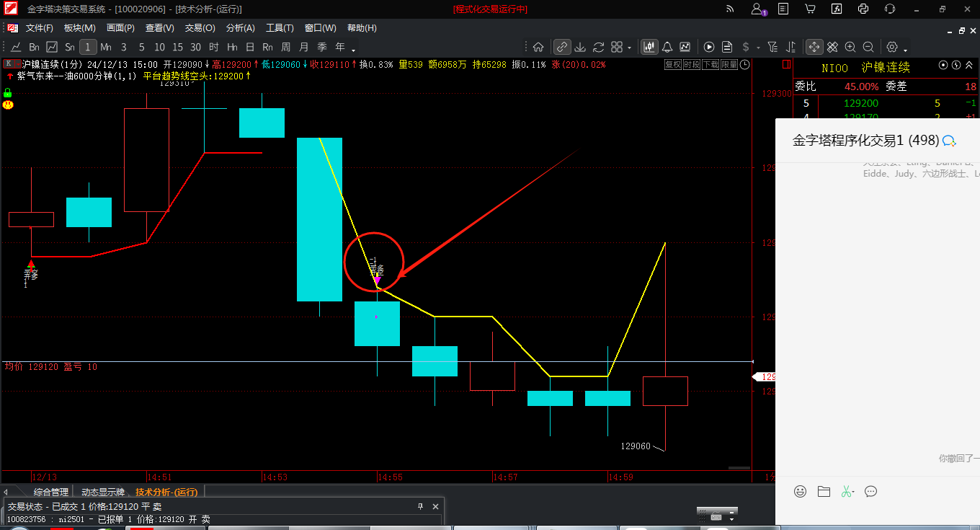Screen dimensions: 980x530
Task: Click the RSS feed icon in title bar
Action: [x=730, y=9]
